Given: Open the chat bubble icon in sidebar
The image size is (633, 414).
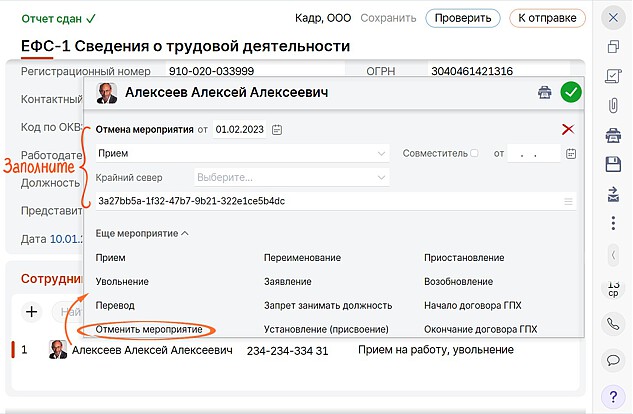Looking at the screenshot, I should [x=613, y=359].
